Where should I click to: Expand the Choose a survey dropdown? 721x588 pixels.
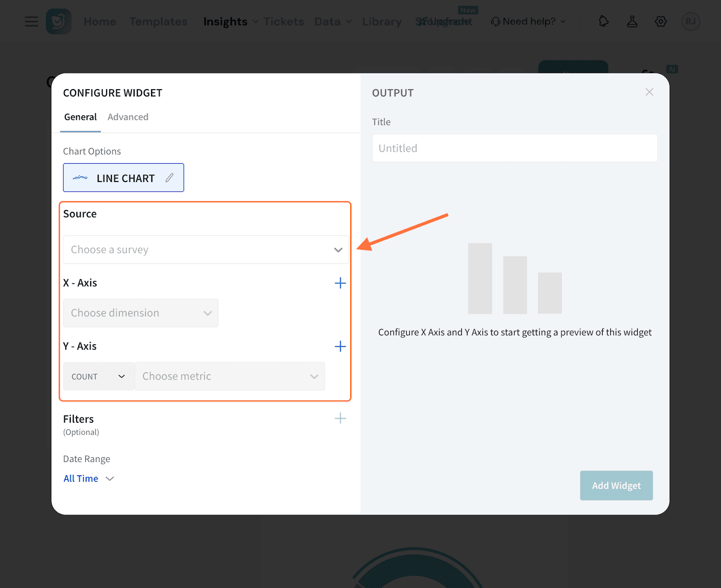[205, 250]
